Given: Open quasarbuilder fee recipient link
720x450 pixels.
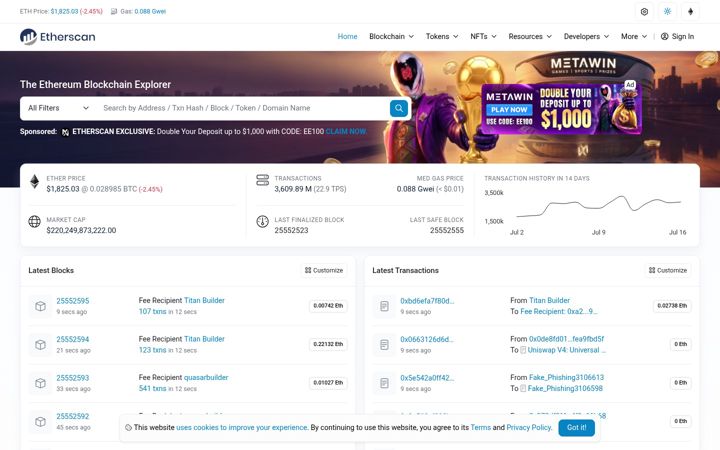Looking at the screenshot, I should coord(206,377).
